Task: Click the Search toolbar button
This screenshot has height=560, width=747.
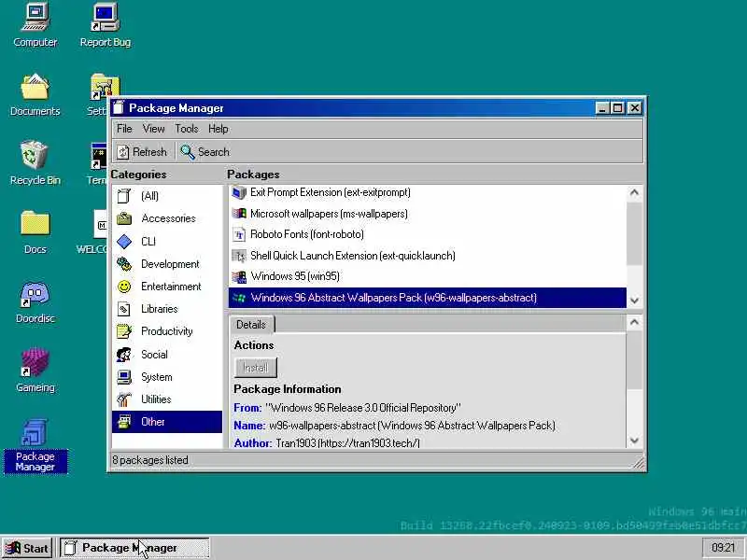Action: (204, 152)
